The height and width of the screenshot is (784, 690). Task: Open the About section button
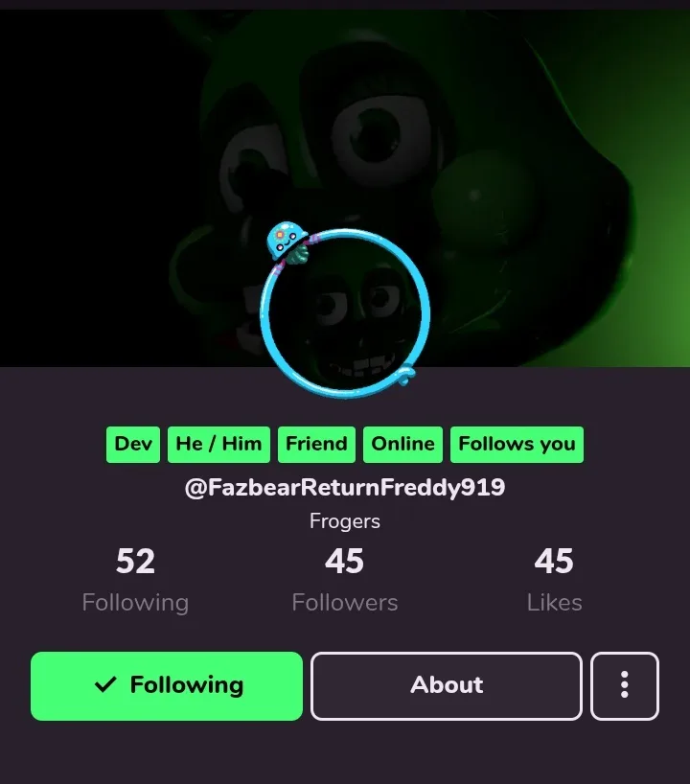[447, 685]
